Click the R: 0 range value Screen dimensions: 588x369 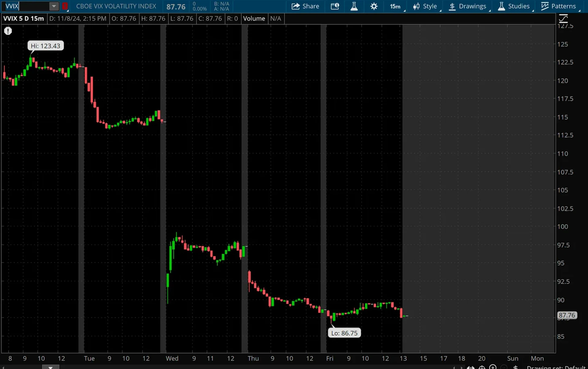coord(232,19)
